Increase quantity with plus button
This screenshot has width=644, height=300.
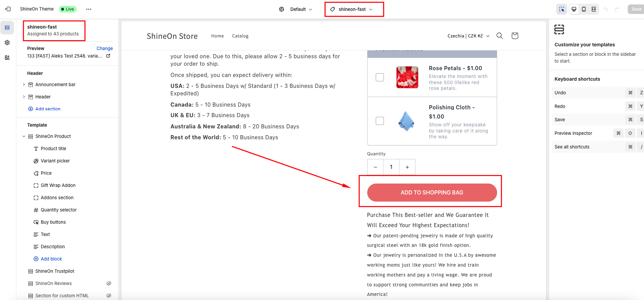pos(407,167)
